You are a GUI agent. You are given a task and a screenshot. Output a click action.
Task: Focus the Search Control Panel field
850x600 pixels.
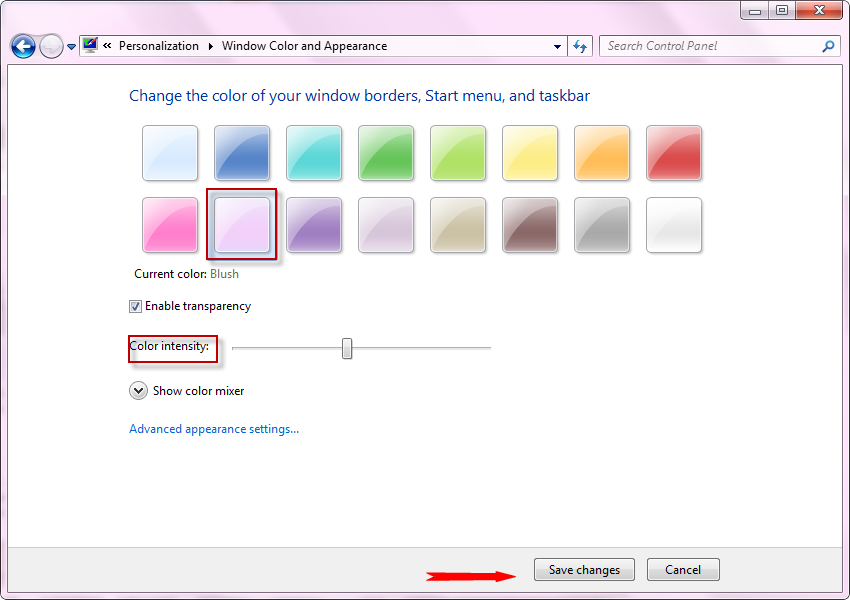point(719,46)
